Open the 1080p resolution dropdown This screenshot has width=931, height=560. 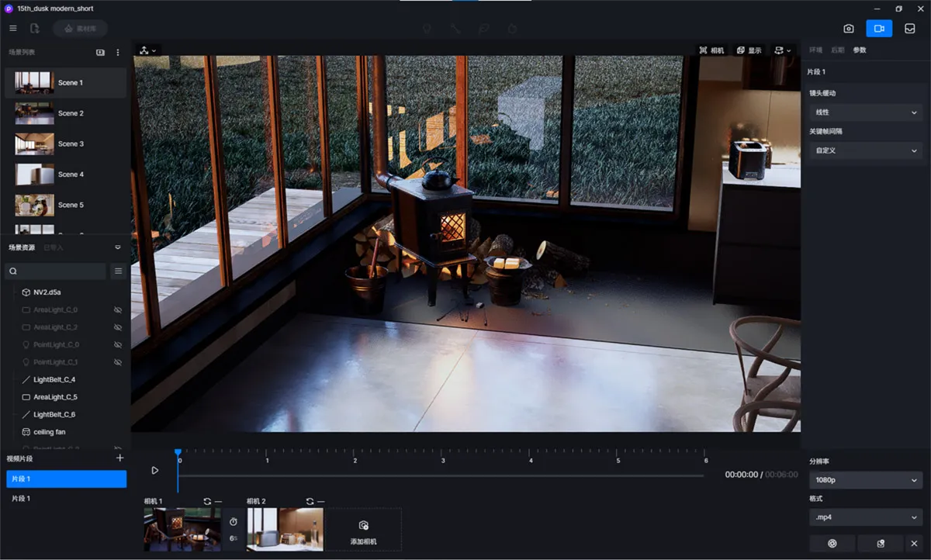point(866,480)
